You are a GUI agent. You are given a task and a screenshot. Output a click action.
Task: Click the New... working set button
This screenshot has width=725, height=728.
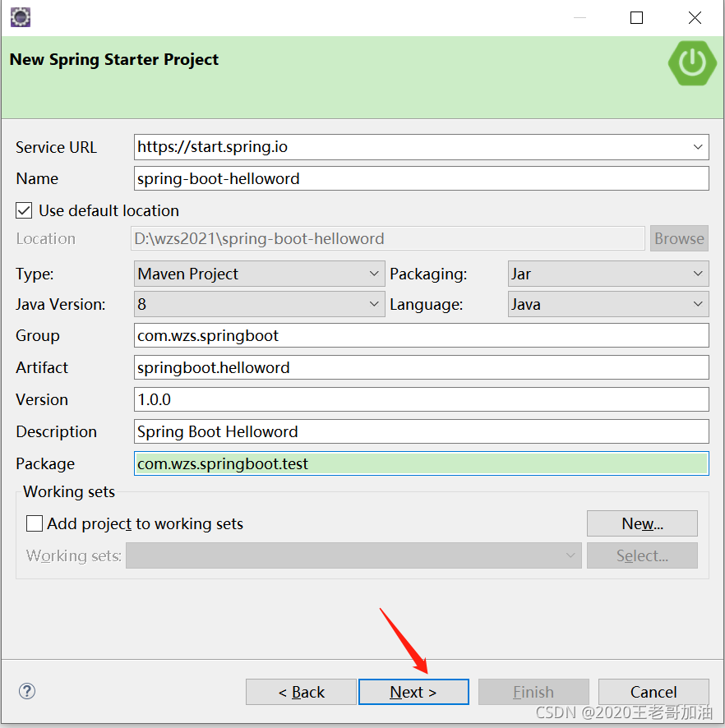point(642,523)
